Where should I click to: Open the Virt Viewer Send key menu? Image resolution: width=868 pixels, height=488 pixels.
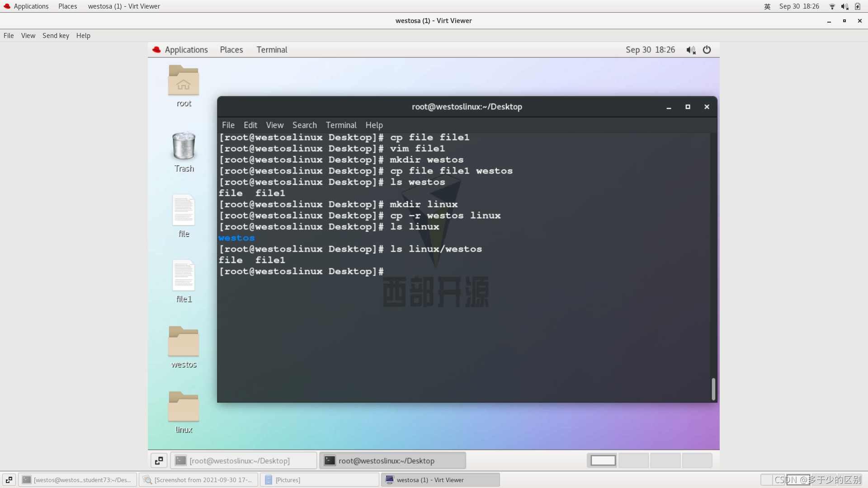56,36
